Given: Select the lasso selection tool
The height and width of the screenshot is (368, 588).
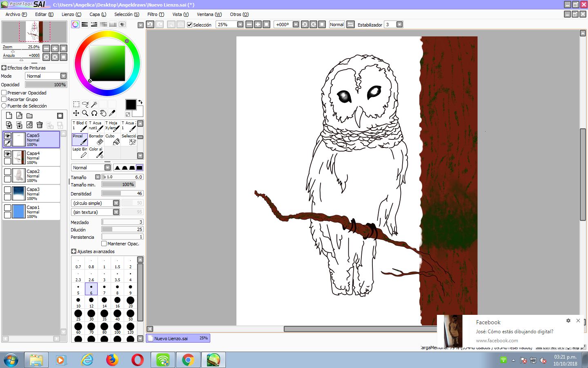Looking at the screenshot, I should pyautogui.click(x=85, y=104).
